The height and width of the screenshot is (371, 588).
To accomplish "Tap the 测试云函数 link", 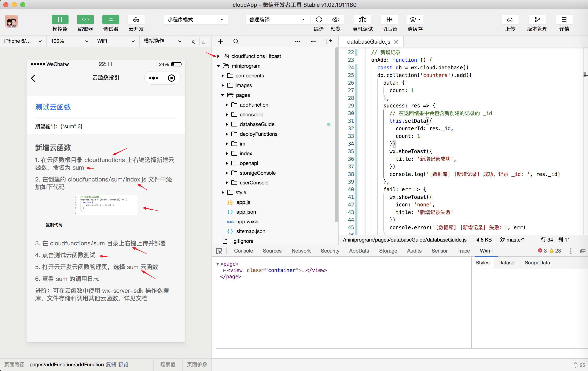I will pos(53,107).
